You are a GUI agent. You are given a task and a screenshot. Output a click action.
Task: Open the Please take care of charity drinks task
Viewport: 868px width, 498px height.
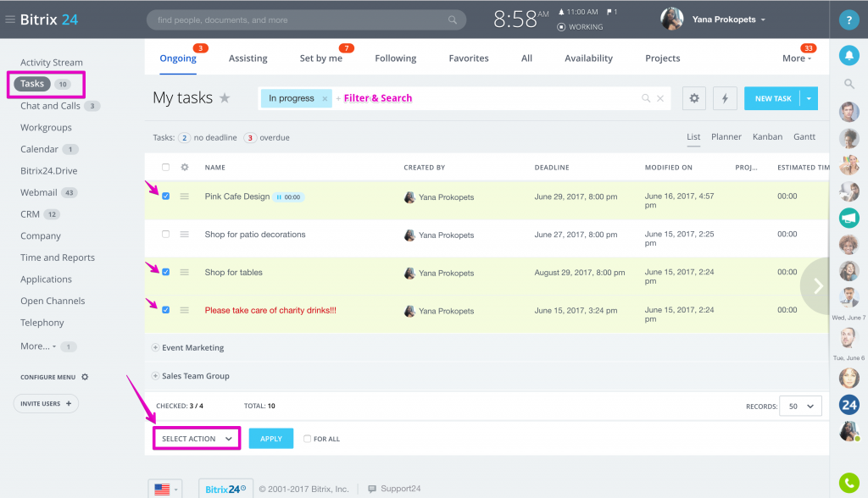pyautogui.click(x=270, y=311)
